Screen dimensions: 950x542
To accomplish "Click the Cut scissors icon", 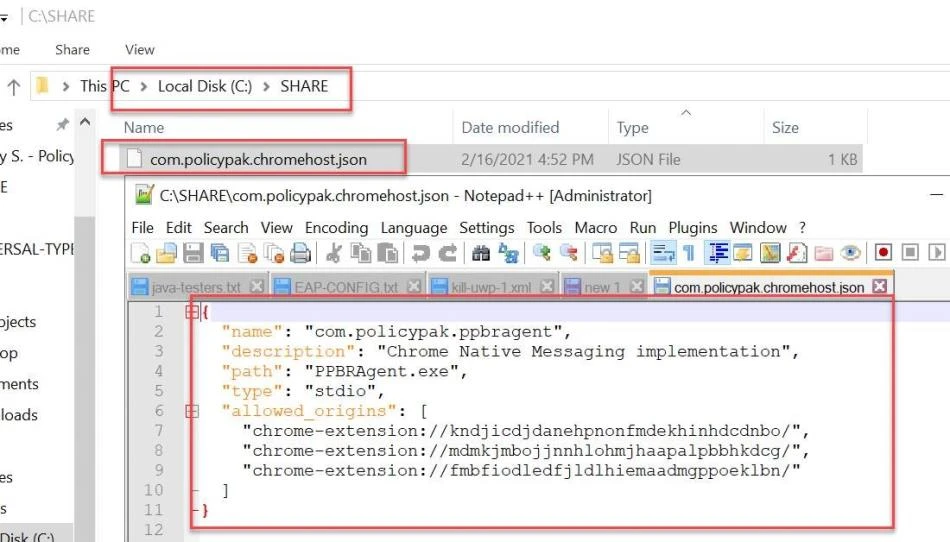I will point(335,253).
